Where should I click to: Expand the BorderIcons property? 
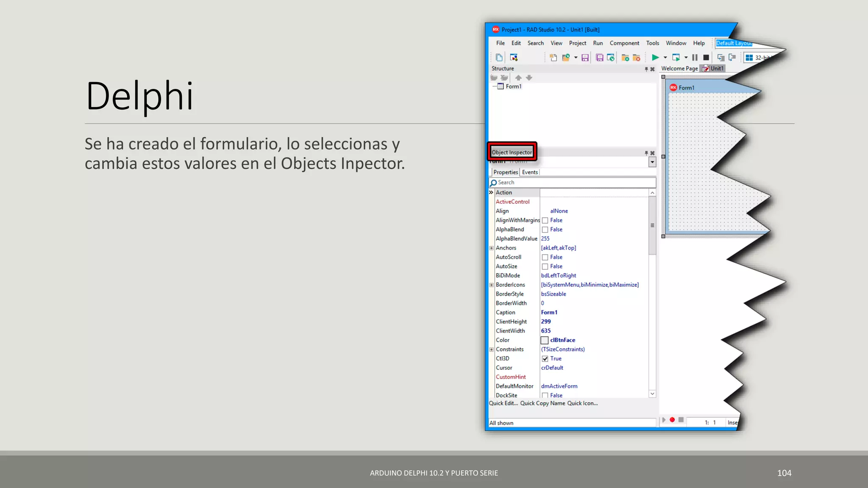click(x=492, y=285)
